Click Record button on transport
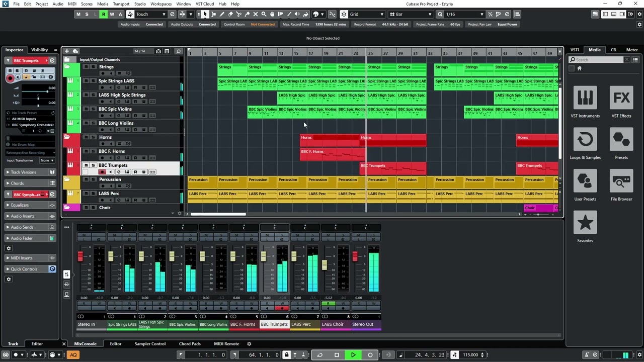Screen dimensions: 644x362 (x=370, y=355)
